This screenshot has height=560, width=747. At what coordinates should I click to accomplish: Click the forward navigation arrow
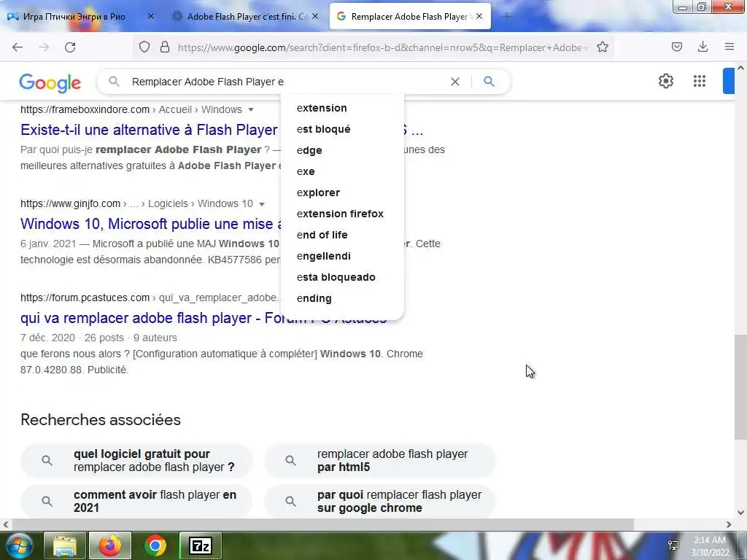click(44, 47)
